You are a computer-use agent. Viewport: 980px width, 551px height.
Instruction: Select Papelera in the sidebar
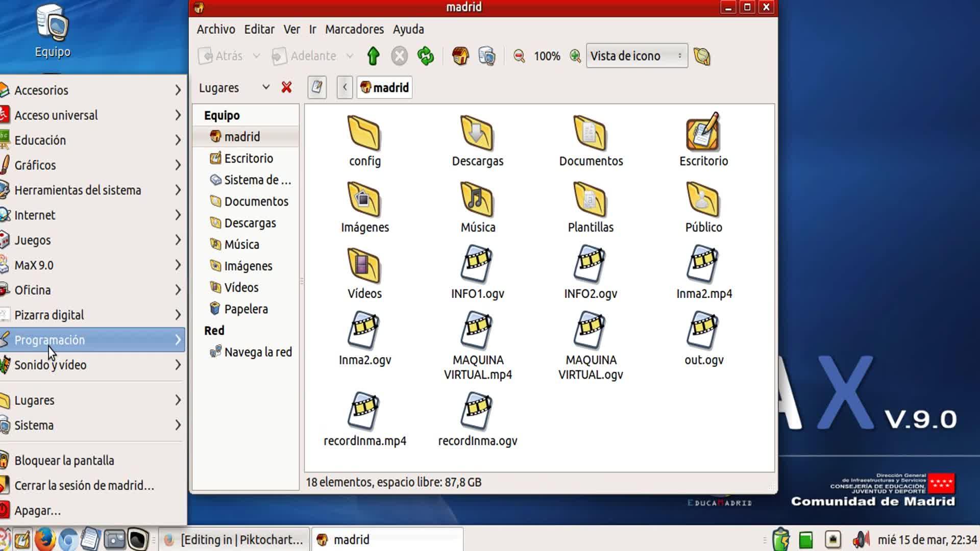[x=246, y=309]
